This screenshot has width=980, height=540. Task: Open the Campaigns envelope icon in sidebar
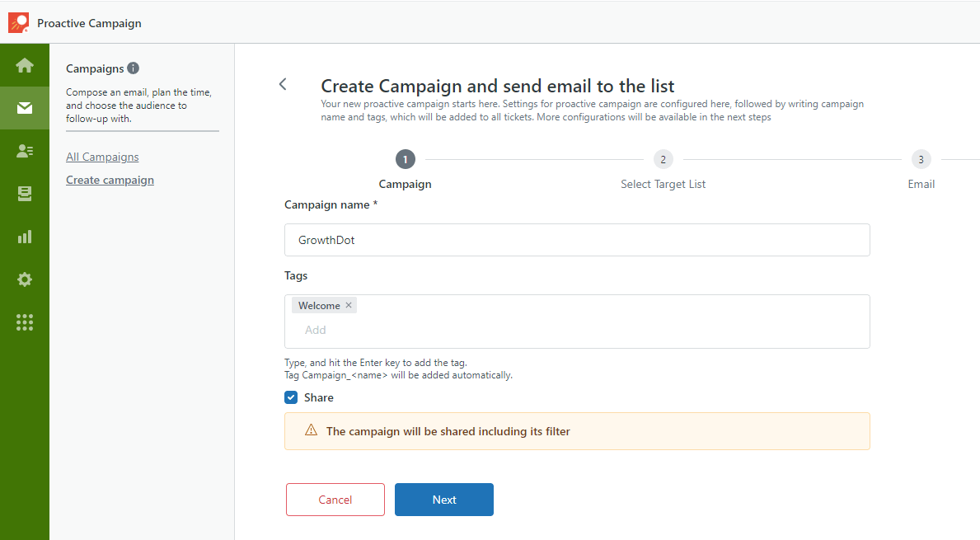coord(25,108)
